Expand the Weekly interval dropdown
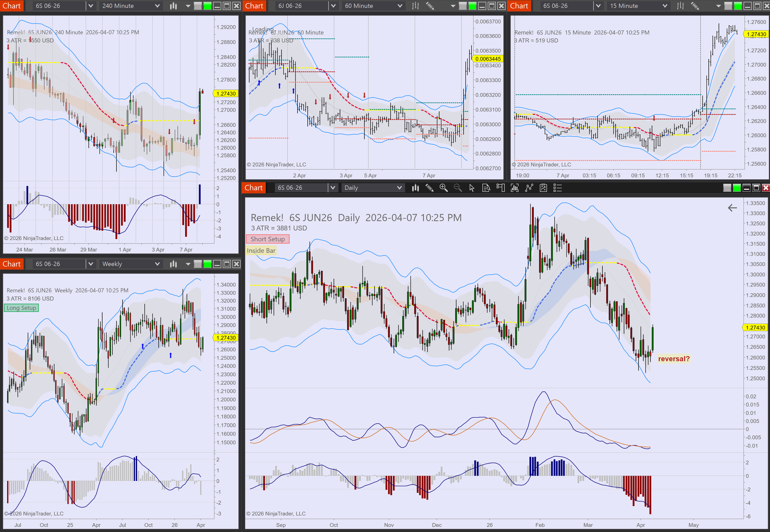 (x=157, y=264)
